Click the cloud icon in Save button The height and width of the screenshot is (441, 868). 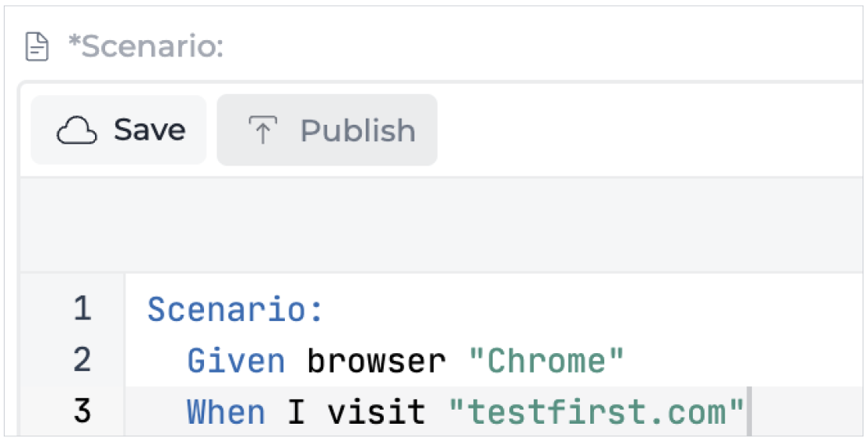click(x=76, y=130)
